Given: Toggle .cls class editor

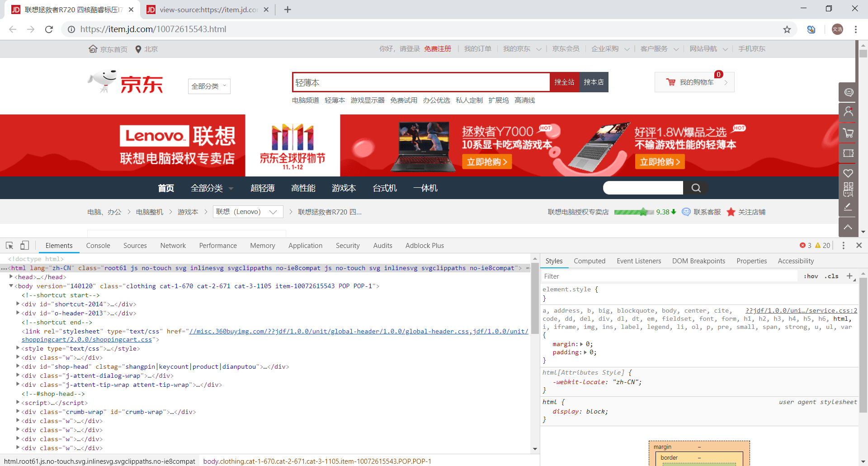Looking at the screenshot, I should click(831, 276).
